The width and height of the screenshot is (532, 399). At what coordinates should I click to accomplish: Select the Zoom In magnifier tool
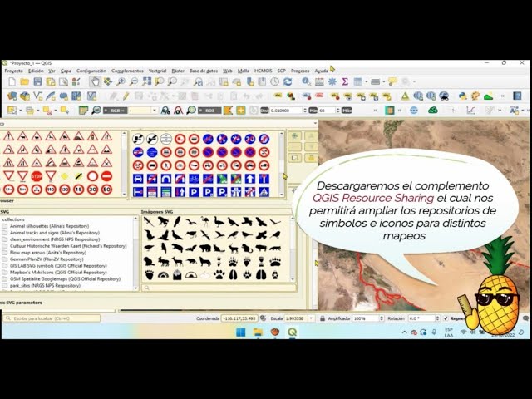click(121, 81)
